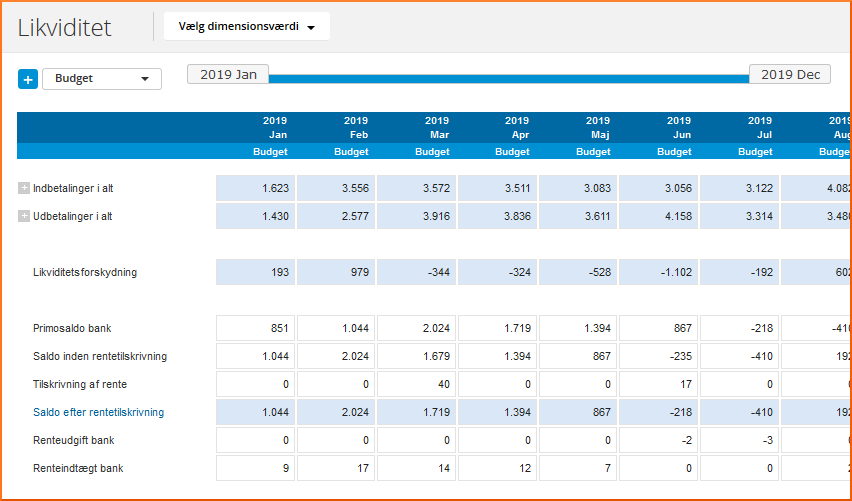852x501 pixels.
Task: Open the Budget selector dropdown
Action: coord(102,79)
